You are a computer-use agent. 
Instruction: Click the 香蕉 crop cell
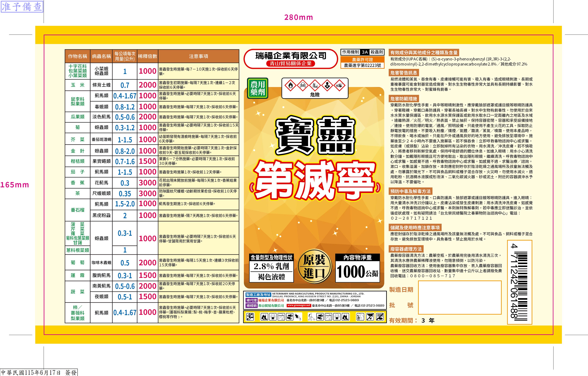click(x=77, y=183)
